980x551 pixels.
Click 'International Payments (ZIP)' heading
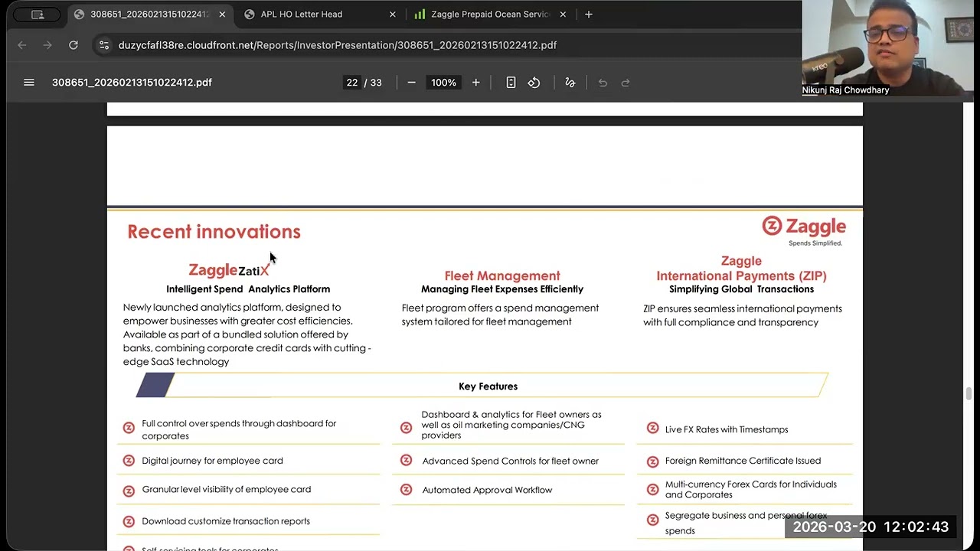741,275
